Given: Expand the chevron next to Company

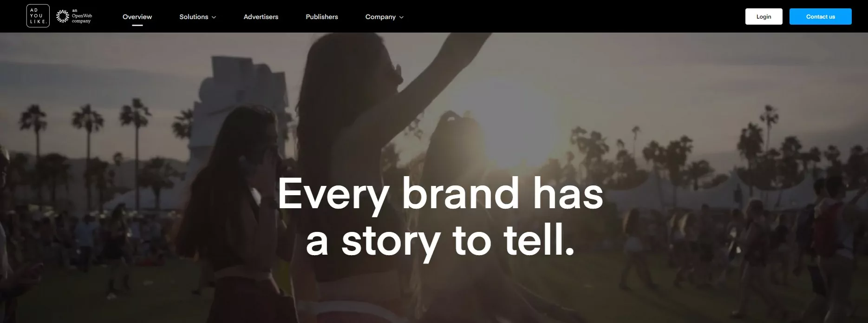Looking at the screenshot, I should [401, 17].
